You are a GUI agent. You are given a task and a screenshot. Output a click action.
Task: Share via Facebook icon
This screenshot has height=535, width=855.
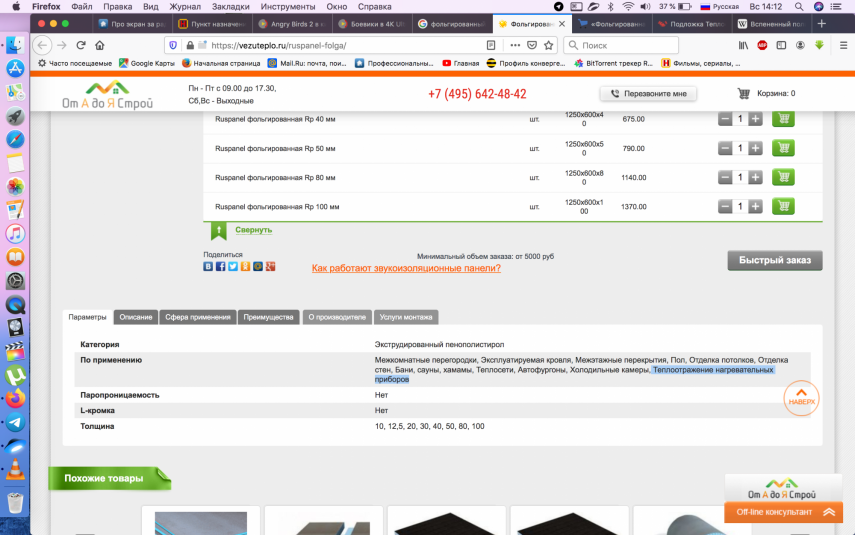tap(220, 266)
